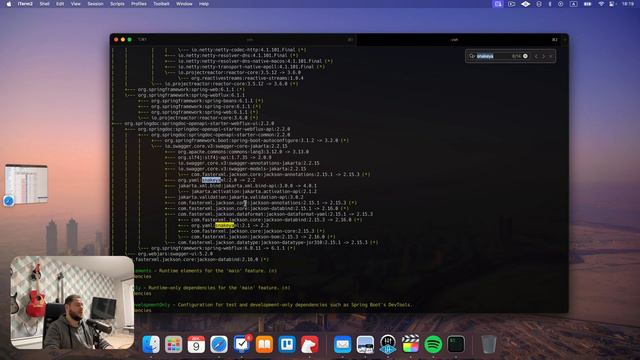The width and height of the screenshot is (640, 360).
Task: Open Trello from the Dock
Action: pyautogui.click(x=287, y=344)
